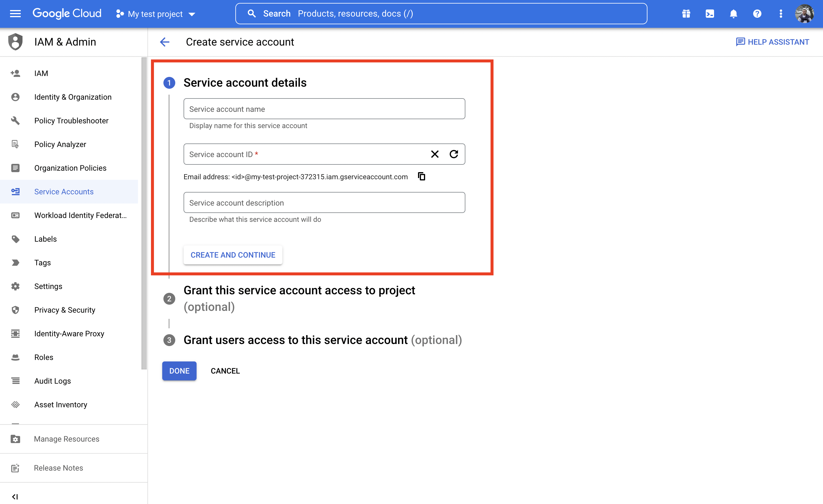
Task: Go back using the left arrow
Action: (x=165, y=42)
